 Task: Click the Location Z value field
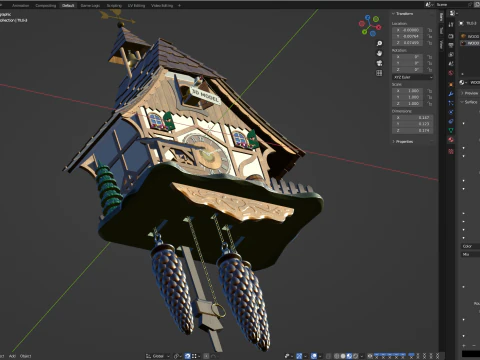408,43
